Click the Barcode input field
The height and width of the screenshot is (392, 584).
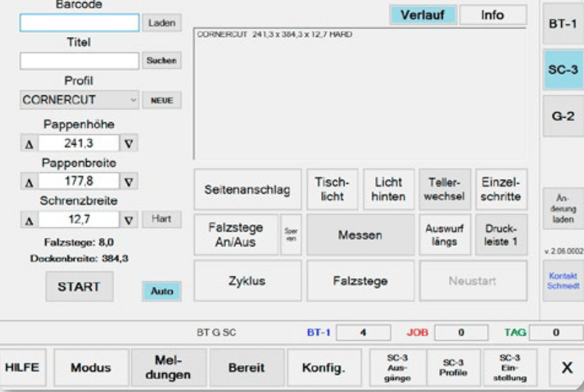click(x=80, y=23)
